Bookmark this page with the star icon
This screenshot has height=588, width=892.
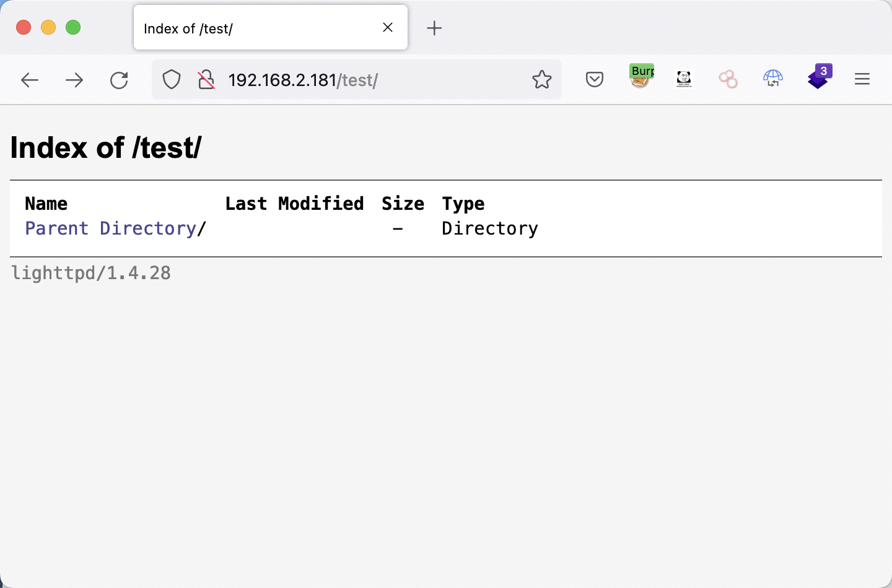click(x=541, y=79)
